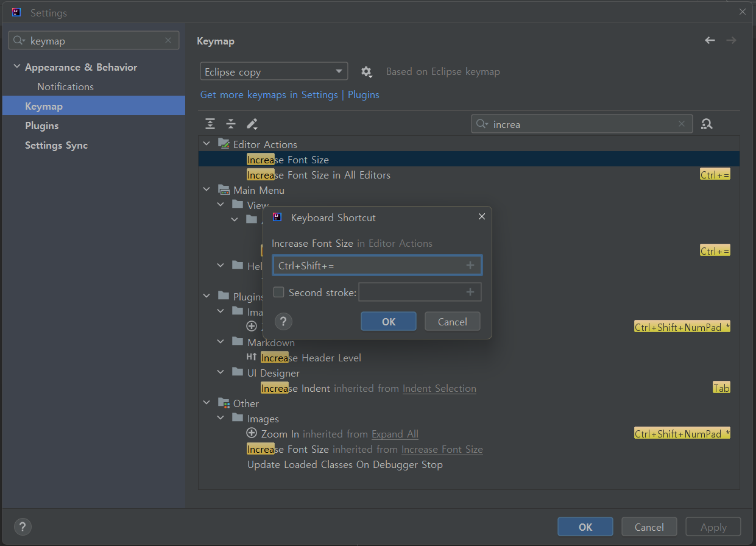
Task: Focus the Second stroke input field
Action: point(420,292)
